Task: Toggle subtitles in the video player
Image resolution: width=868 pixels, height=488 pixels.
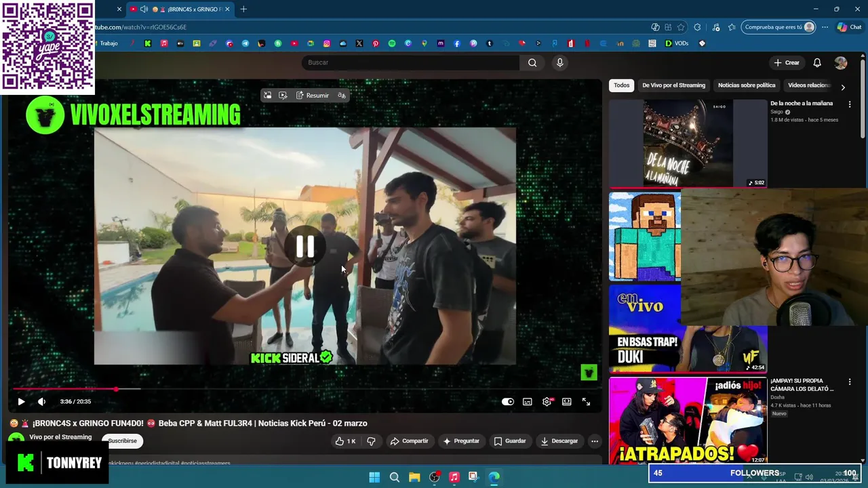Action: 527,401
